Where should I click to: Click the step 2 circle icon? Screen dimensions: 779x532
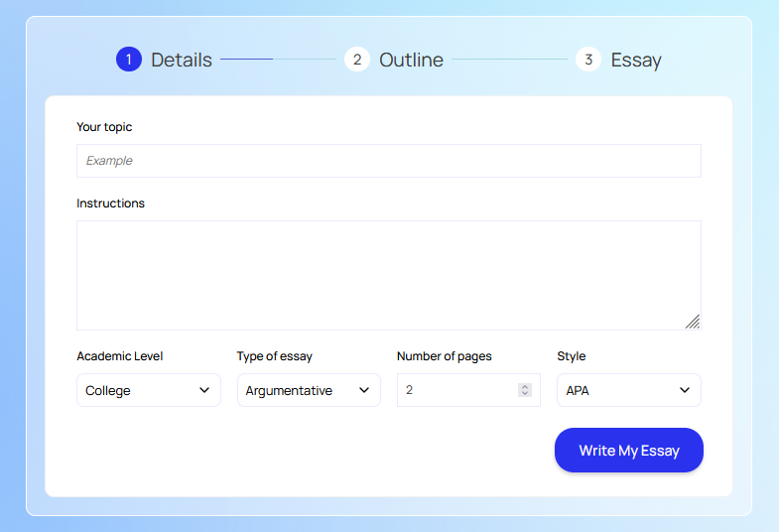[x=357, y=60]
